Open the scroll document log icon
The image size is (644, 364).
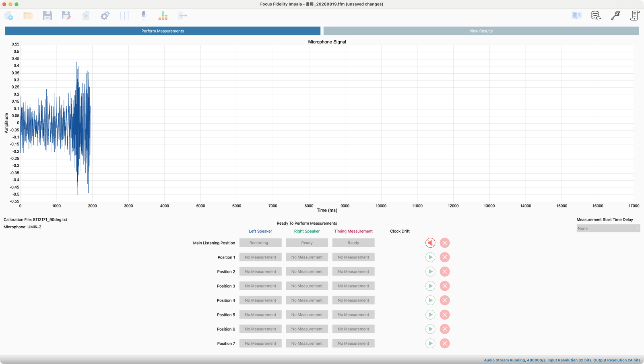point(635,16)
